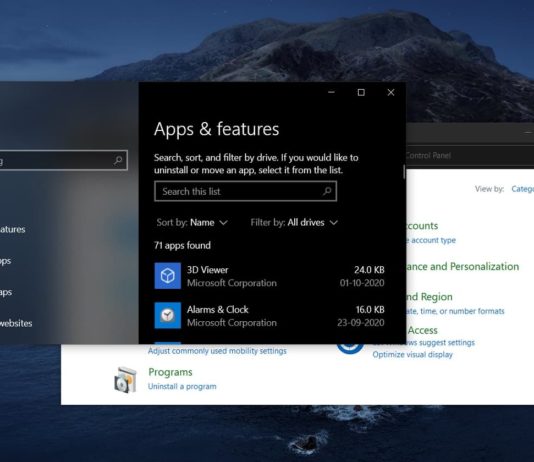Click the Apps & features scrollbar
The width and height of the screenshot is (534, 462).
coord(404,172)
